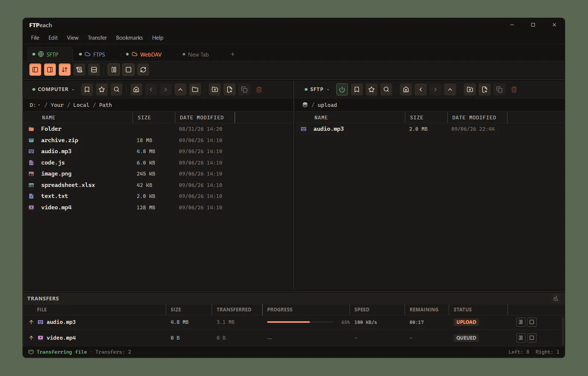Delete selection in the local panel
This screenshot has height=376, width=588.
[x=259, y=90]
